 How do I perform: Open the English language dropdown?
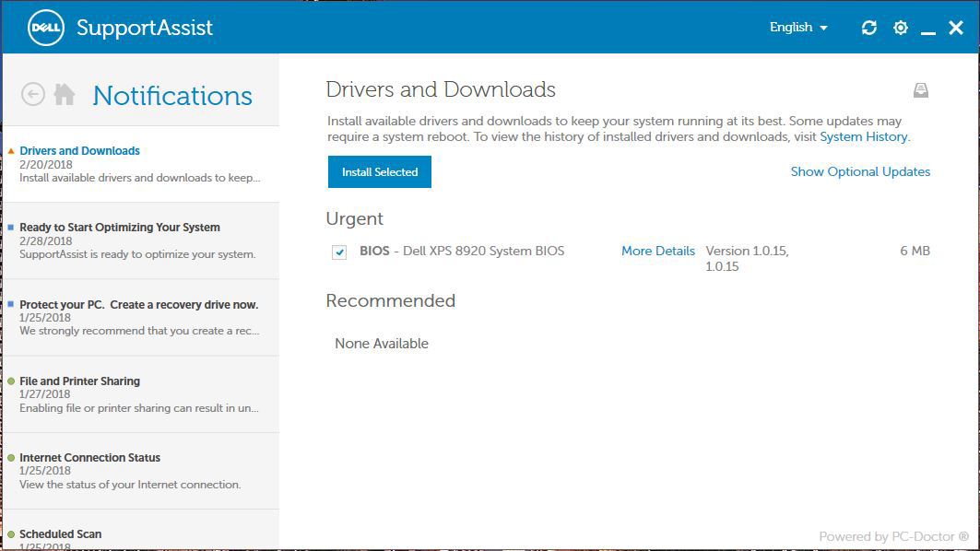coord(798,28)
